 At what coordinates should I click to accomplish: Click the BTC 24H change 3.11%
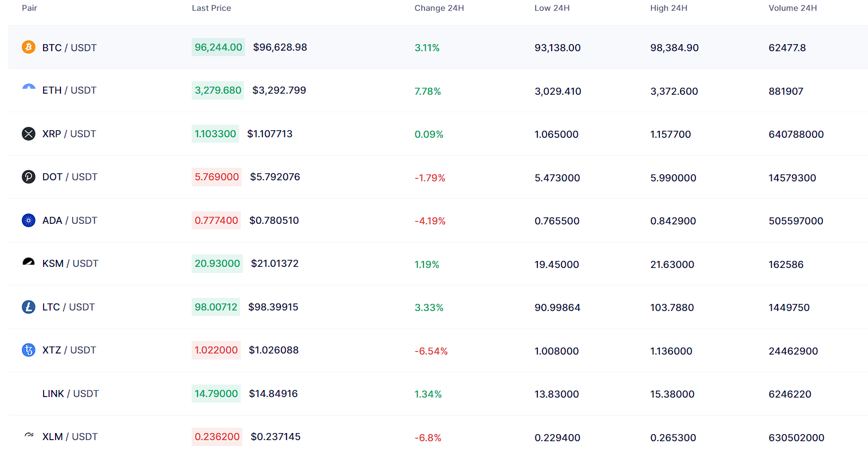[427, 48]
